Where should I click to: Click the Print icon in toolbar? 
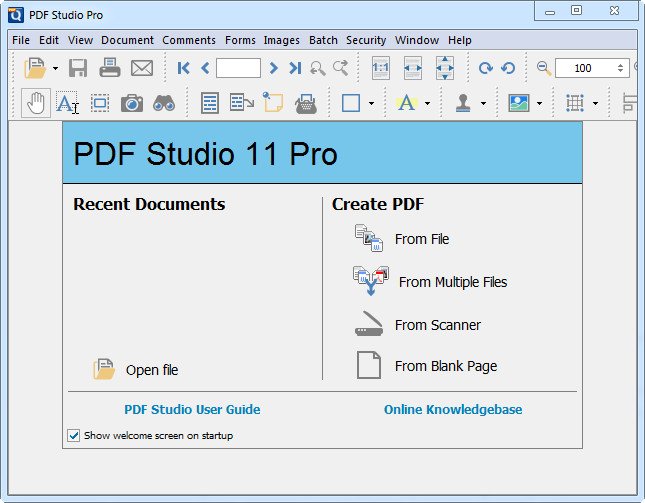110,68
